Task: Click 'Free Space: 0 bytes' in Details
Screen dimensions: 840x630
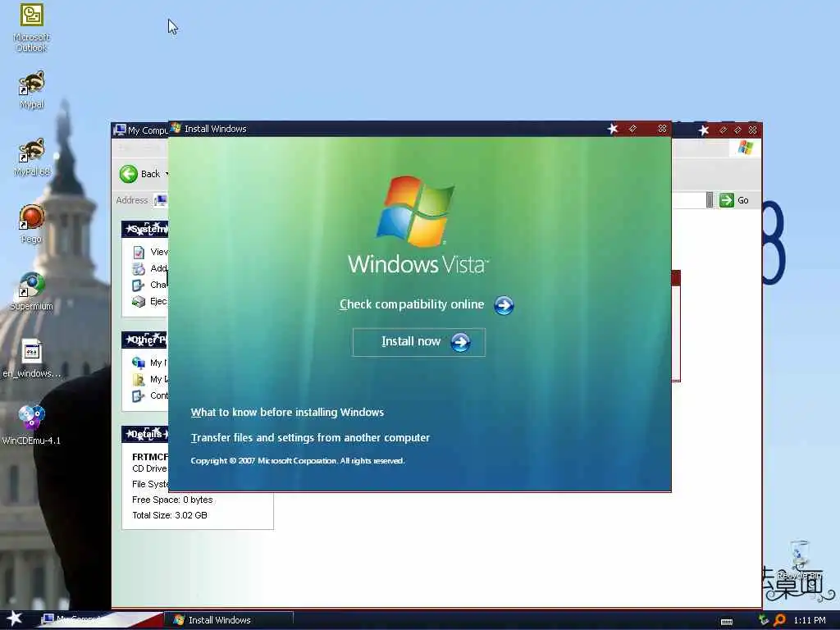Action: tap(172, 500)
